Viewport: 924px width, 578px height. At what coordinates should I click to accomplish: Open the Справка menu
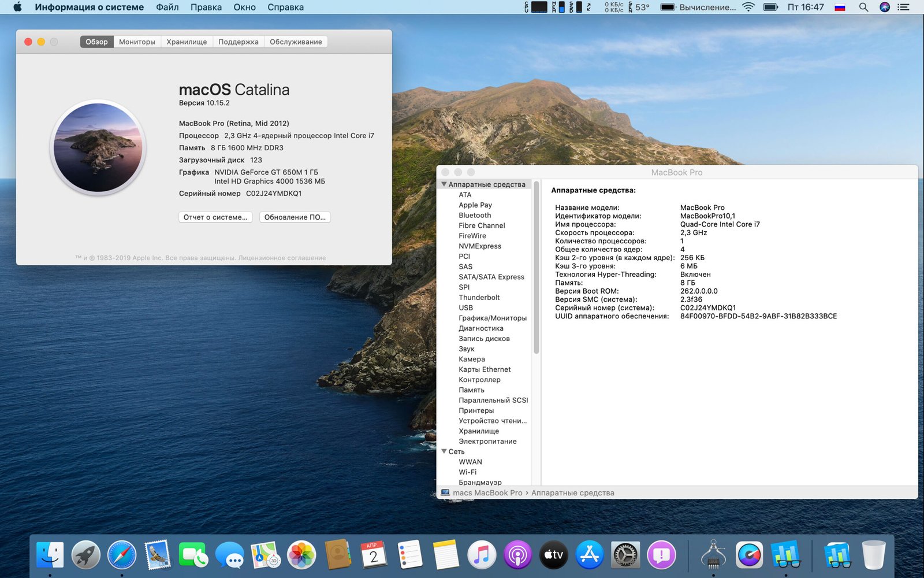click(x=285, y=7)
